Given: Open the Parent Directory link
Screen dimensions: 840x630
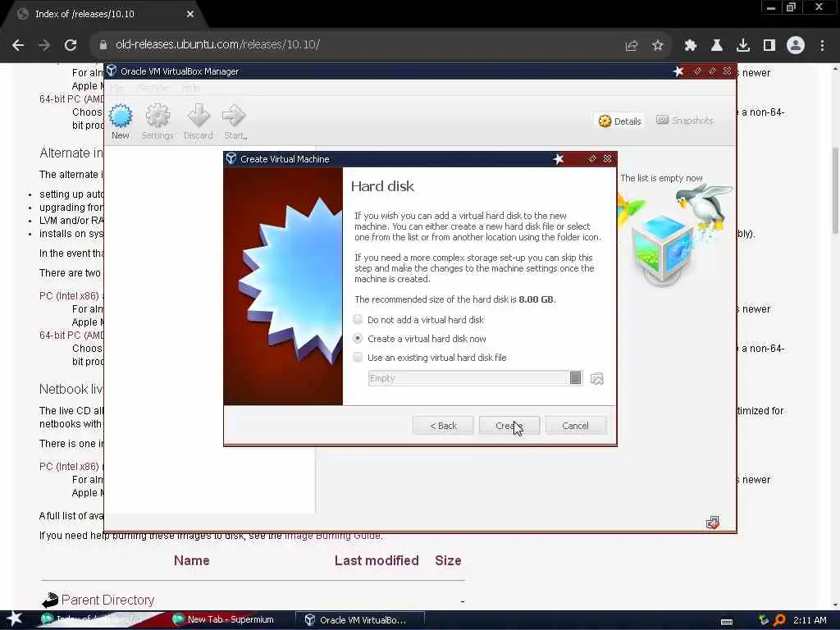Looking at the screenshot, I should click(107, 600).
